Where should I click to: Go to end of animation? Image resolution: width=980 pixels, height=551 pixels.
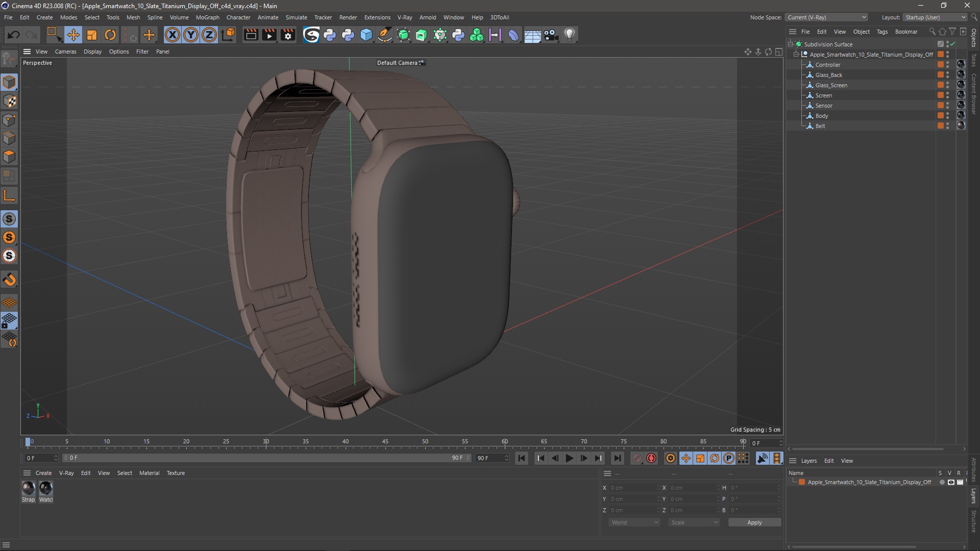[617, 458]
